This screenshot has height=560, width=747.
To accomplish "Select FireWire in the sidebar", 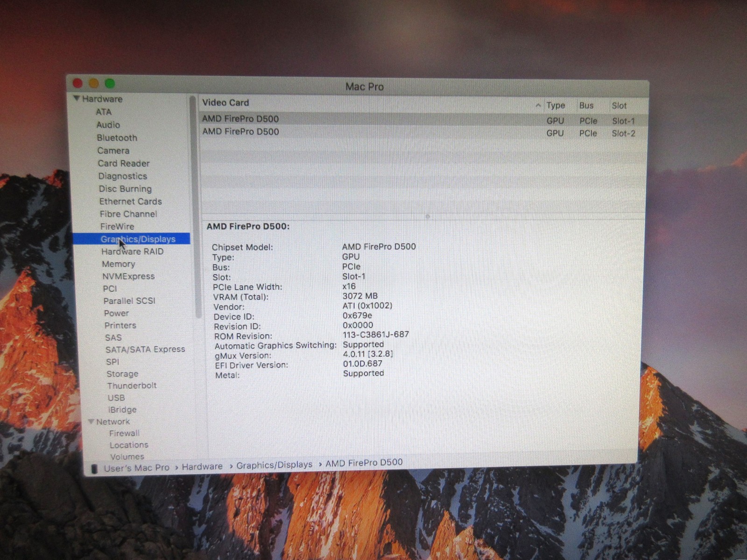I will point(117,226).
